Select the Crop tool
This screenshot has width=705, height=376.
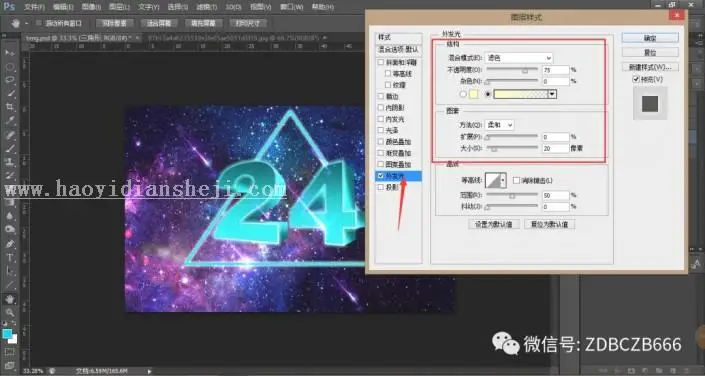(x=10, y=107)
